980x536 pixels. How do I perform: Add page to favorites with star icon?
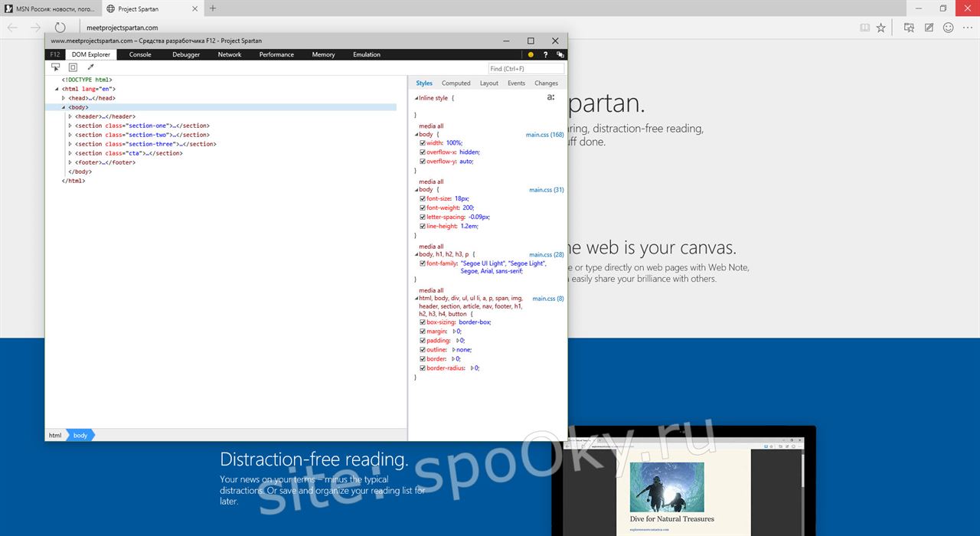[880, 27]
